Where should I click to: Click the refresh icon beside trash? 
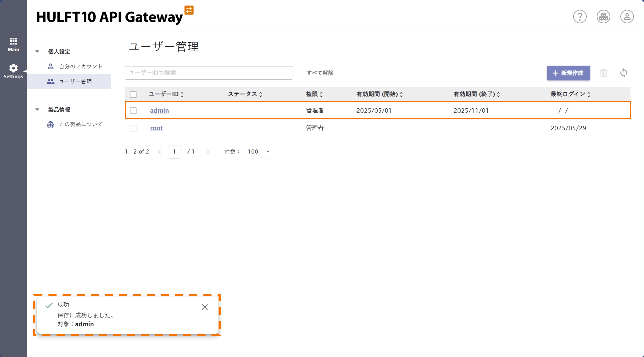(x=624, y=73)
